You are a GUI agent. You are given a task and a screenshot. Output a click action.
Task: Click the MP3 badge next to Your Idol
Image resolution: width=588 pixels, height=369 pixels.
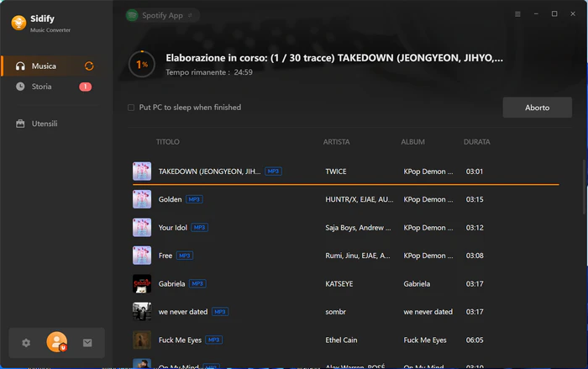pos(200,228)
